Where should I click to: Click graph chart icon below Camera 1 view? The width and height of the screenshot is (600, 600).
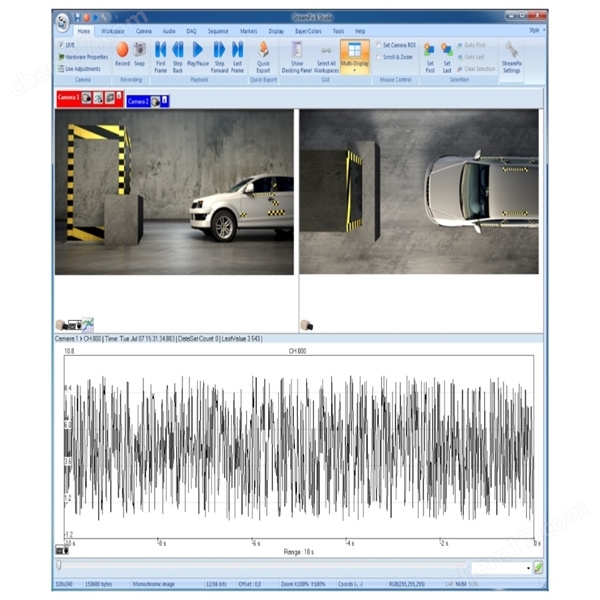tap(88, 325)
